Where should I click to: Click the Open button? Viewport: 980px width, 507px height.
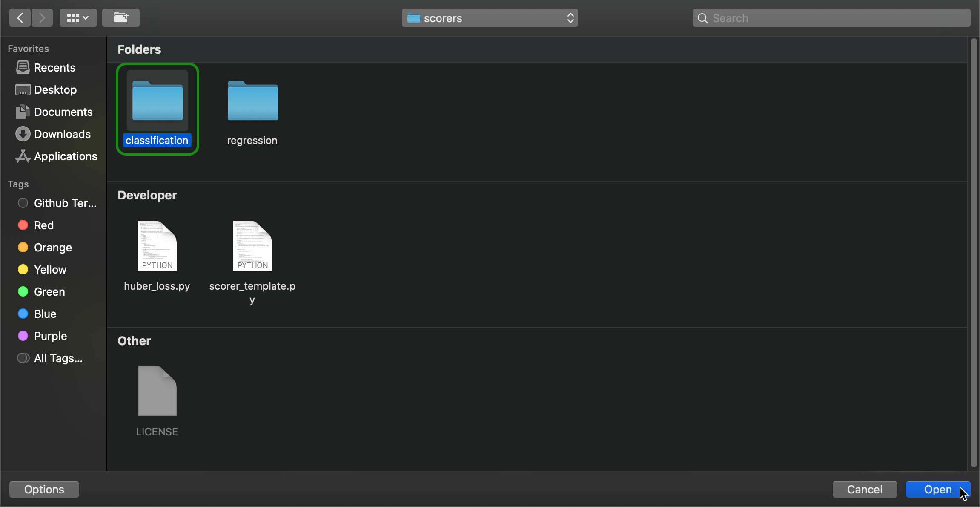938,489
